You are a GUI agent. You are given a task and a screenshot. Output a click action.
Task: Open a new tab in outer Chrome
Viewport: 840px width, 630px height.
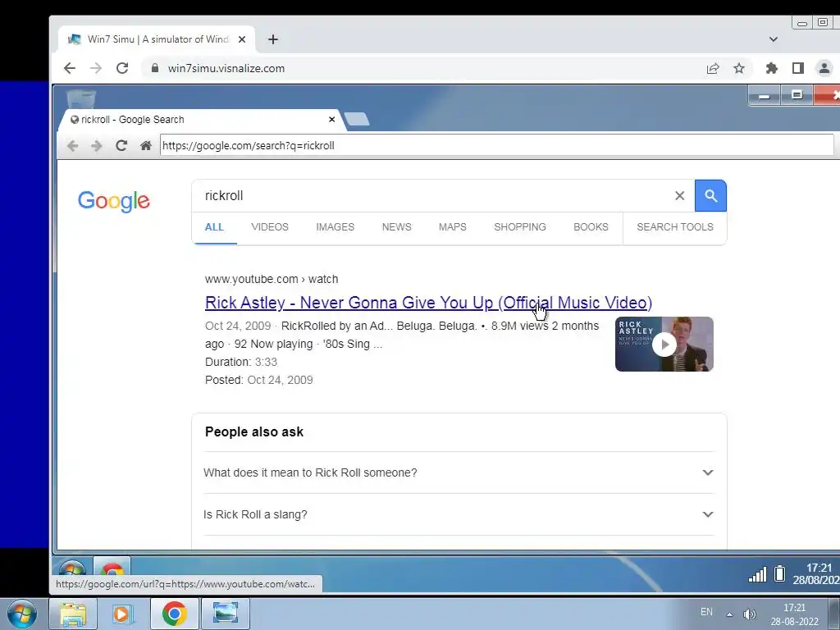272,39
